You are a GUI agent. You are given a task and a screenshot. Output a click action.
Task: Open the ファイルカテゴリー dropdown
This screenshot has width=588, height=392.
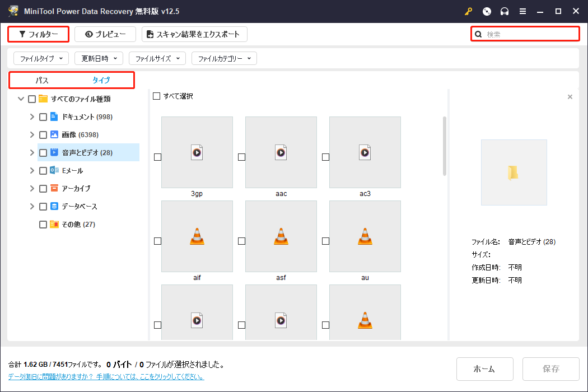pyautogui.click(x=224, y=58)
